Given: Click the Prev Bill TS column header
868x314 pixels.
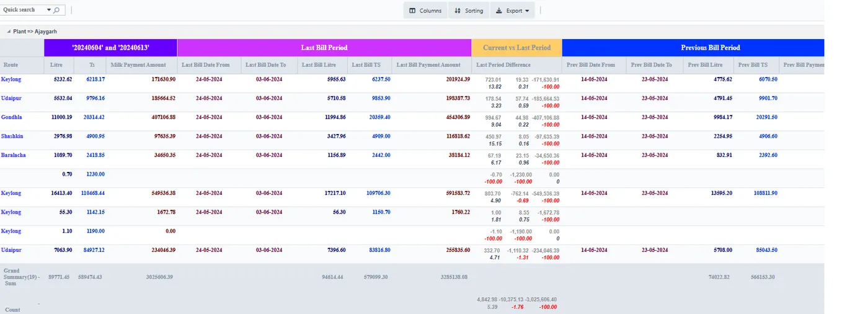Looking at the screenshot, I should pos(756,65).
